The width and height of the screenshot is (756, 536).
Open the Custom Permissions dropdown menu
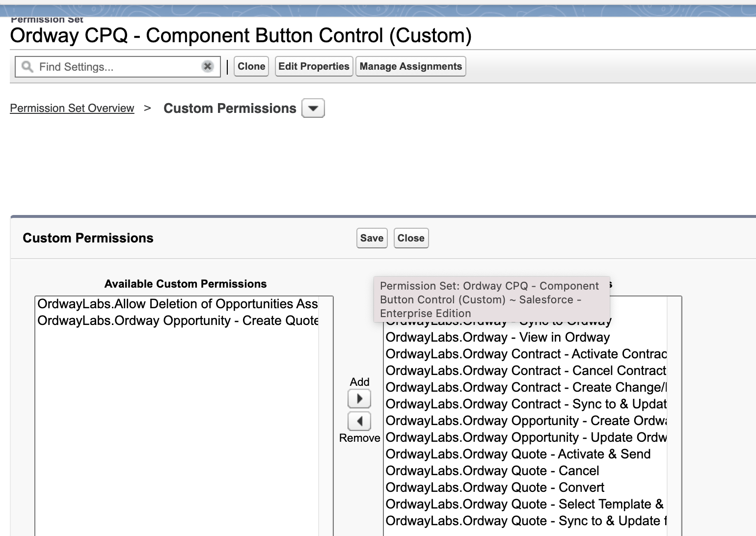click(313, 108)
